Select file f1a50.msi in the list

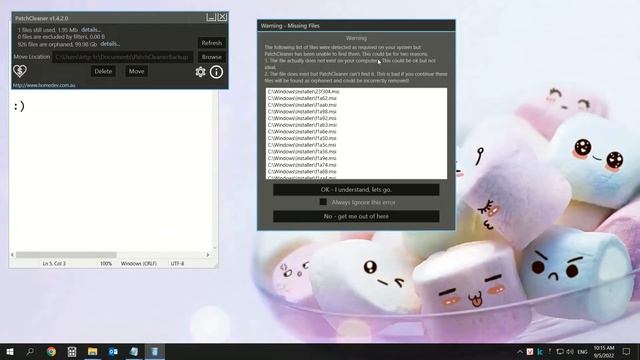pyautogui.click(x=302, y=138)
